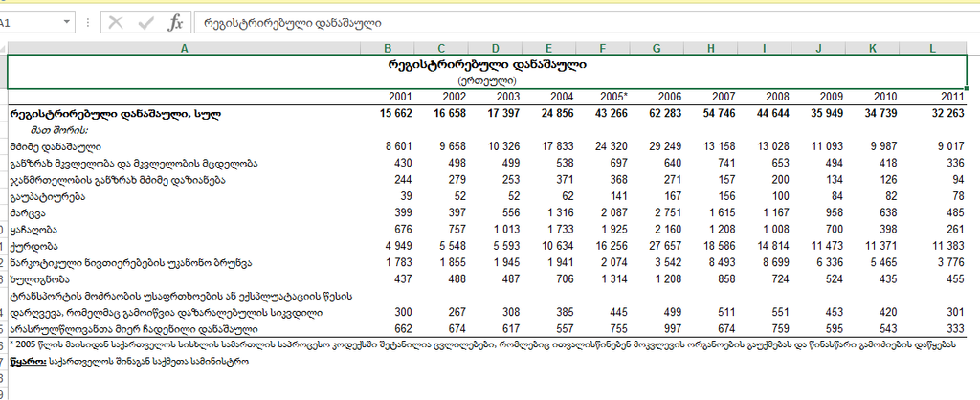980x400 pixels.
Task: Select cell with value 8 699
Action: coord(774,262)
